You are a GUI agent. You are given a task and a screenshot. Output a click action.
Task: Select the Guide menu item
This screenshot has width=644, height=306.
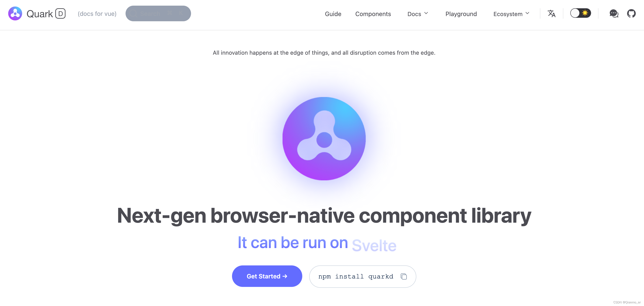coord(333,14)
